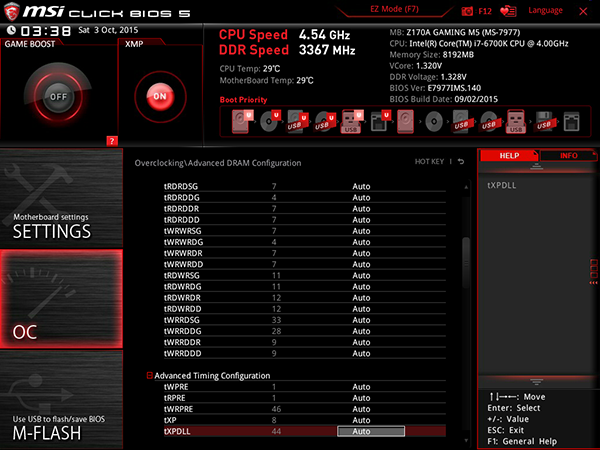Open the tXPDLL Auto value field
Viewport: 600px width, 450px height.
coord(371,431)
